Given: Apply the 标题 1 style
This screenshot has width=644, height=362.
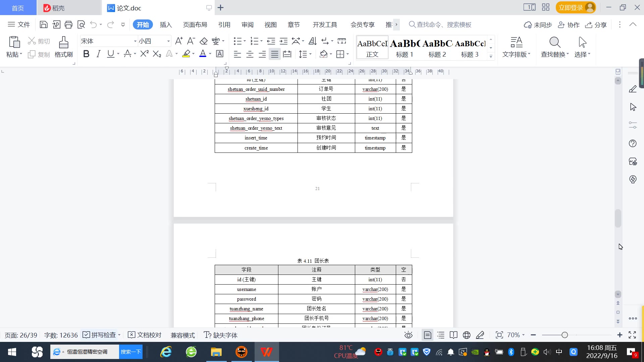Looking at the screenshot, I should point(405,48).
